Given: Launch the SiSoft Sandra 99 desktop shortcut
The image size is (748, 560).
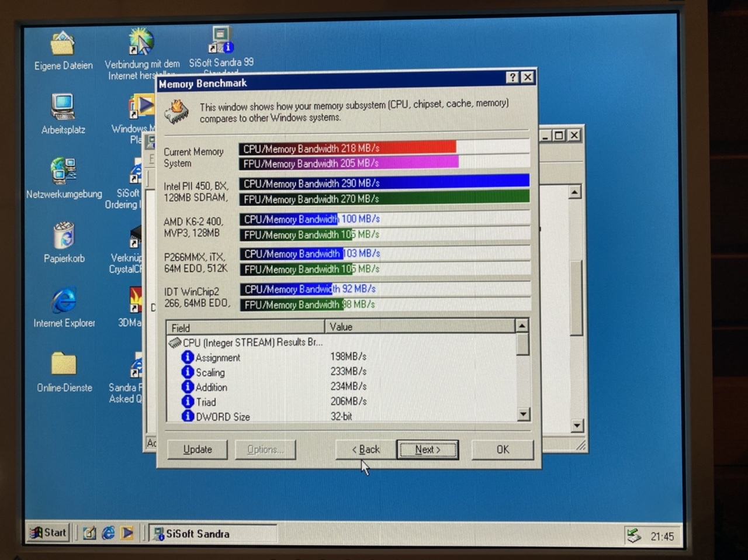Looking at the screenshot, I should (x=221, y=40).
